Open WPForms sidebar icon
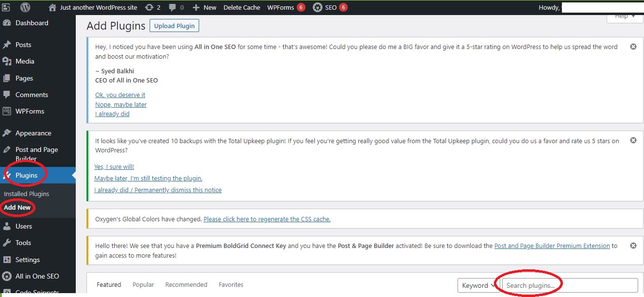Image resolution: width=644 pixels, height=297 pixels. pyautogui.click(x=7, y=111)
